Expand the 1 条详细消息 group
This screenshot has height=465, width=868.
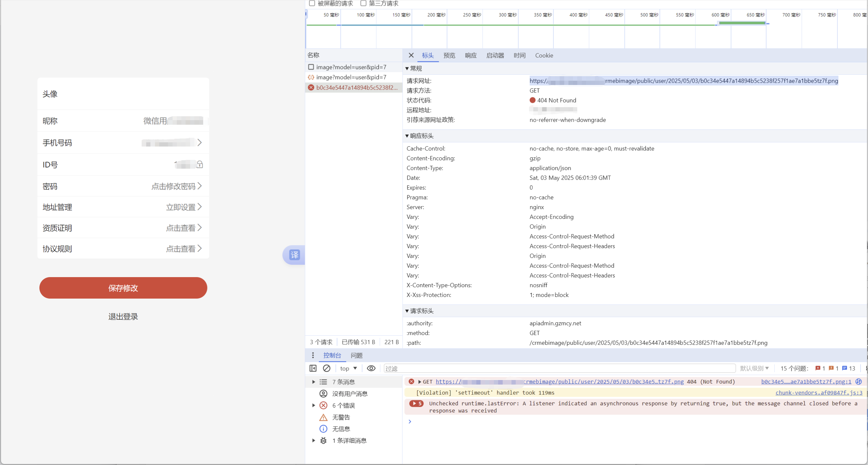click(313, 440)
